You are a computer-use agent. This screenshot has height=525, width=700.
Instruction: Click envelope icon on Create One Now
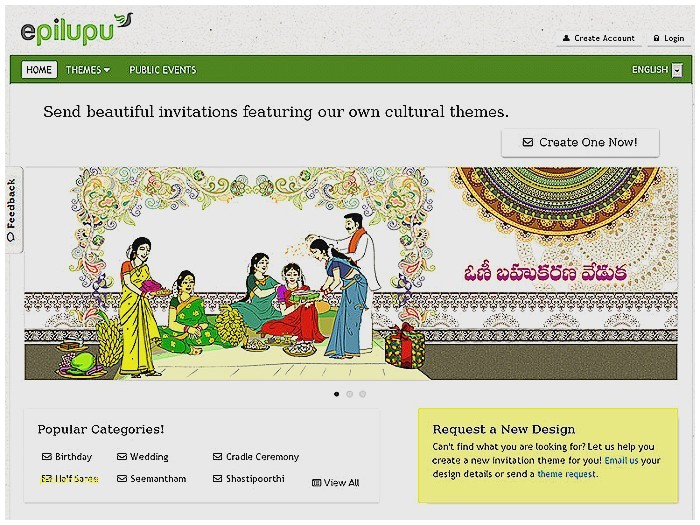pyautogui.click(x=528, y=142)
